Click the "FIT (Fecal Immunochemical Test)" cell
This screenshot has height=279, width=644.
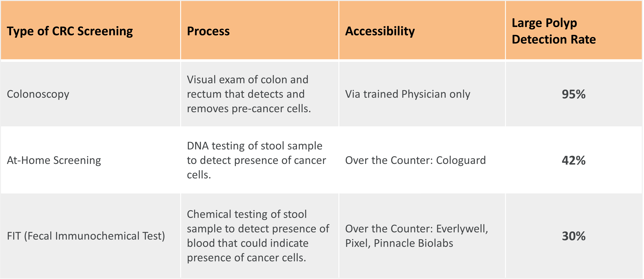pos(86,236)
